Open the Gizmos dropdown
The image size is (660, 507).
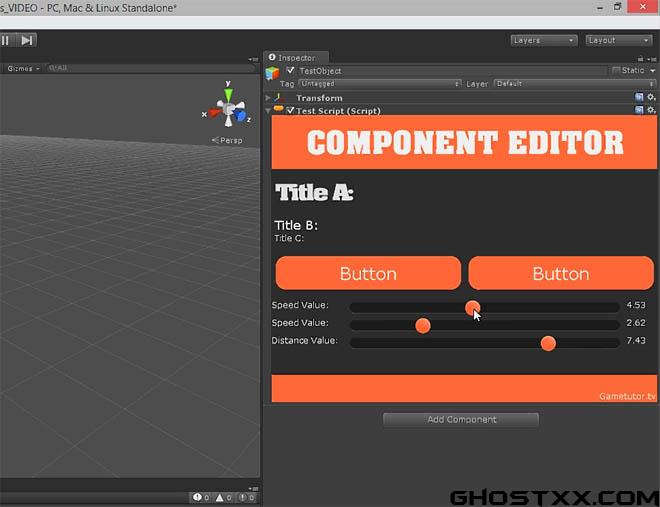(23, 68)
